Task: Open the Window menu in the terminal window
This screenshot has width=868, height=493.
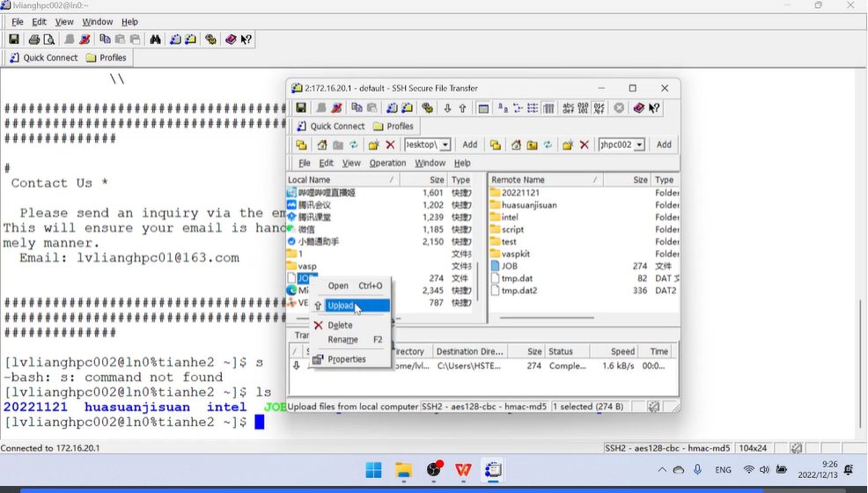Action: (98, 22)
